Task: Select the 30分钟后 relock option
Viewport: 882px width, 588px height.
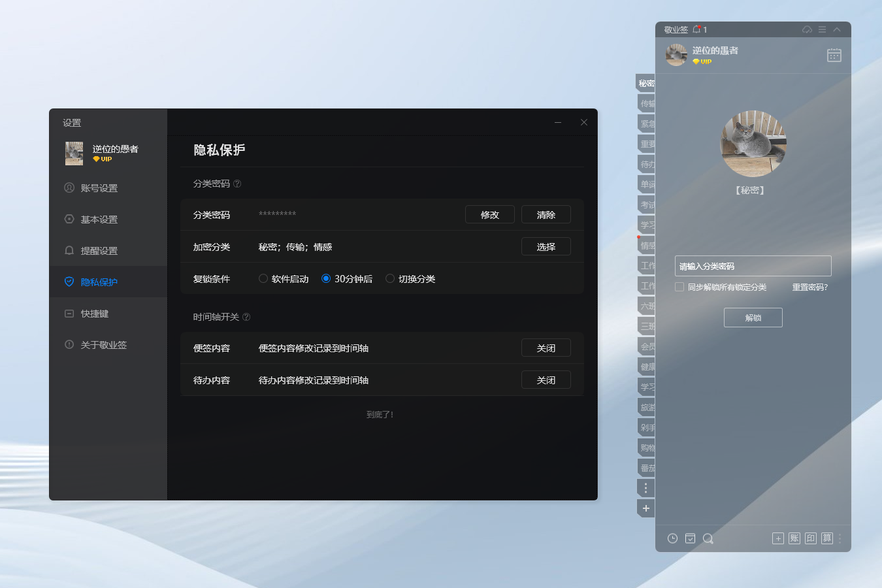Action: click(326, 278)
